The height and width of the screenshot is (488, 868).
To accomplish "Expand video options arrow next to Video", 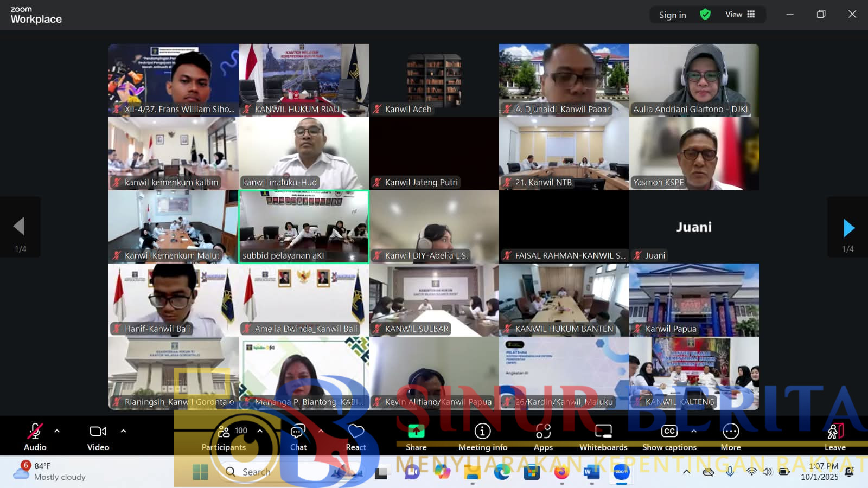I will point(123,431).
